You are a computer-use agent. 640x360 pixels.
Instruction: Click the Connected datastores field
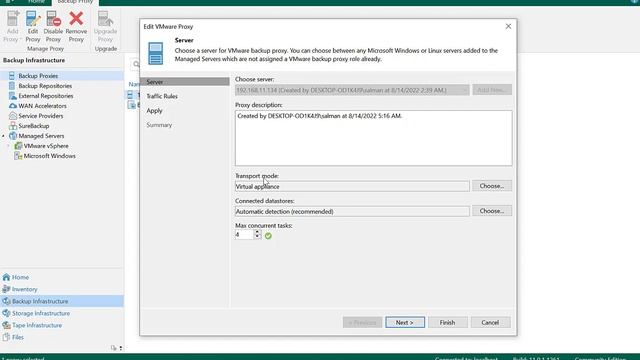pyautogui.click(x=352, y=211)
